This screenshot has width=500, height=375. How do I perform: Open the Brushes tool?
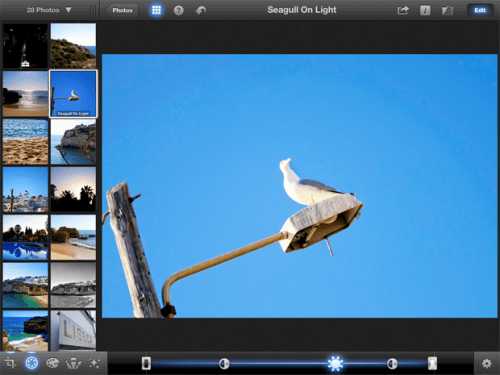pyautogui.click(x=73, y=363)
